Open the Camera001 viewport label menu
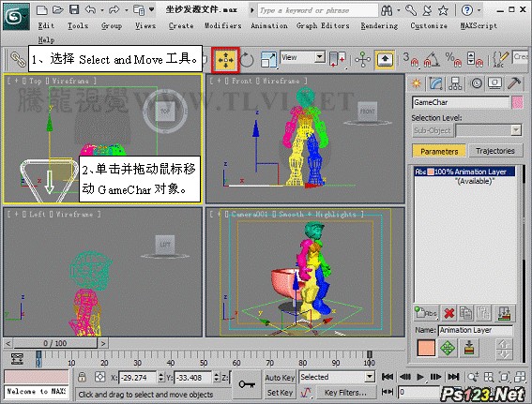This screenshot has height=404, width=532. coord(250,215)
